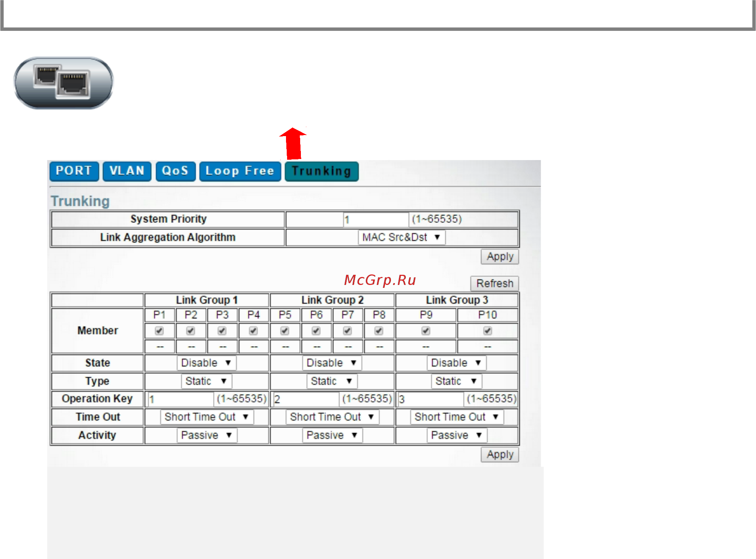Viewport: 756px width, 559px height.
Task: Click the Link Group 3 header
Action: pos(457,300)
